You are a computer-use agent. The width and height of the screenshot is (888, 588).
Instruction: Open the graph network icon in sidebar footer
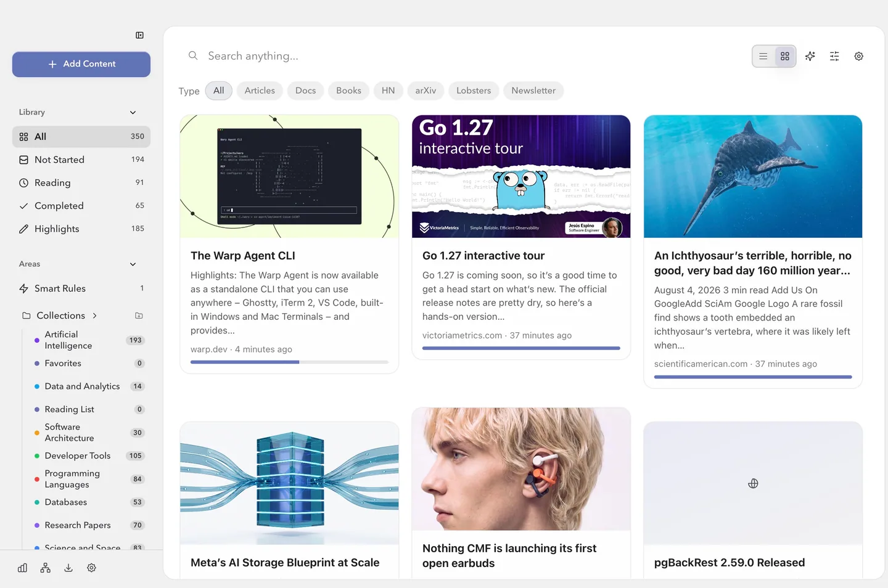coord(46,568)
